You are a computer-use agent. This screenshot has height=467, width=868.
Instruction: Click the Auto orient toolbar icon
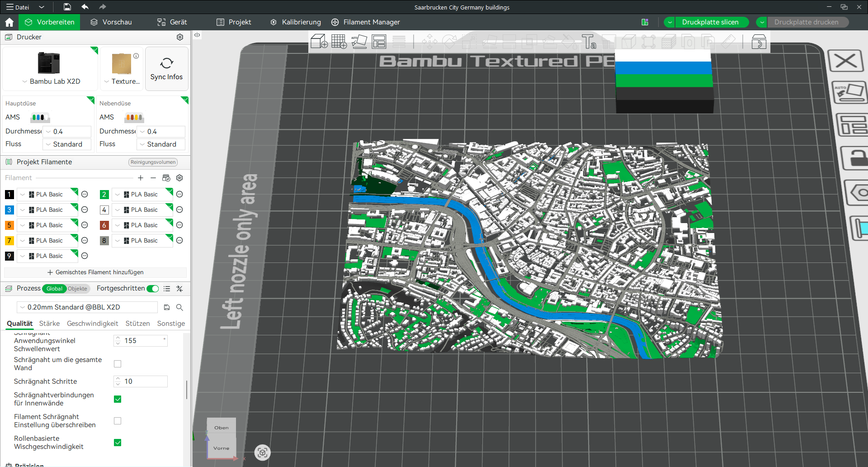(x=359, y=42)
